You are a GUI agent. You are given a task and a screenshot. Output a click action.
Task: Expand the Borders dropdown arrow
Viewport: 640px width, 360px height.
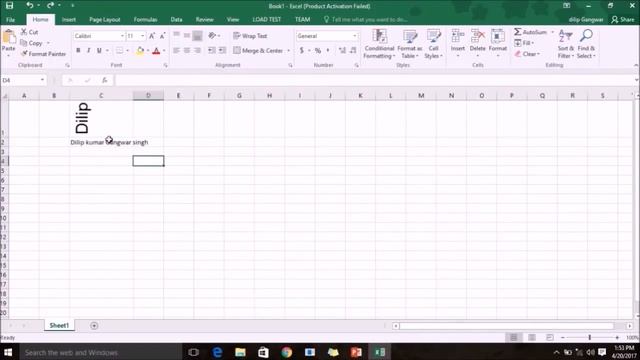pos(128,51)
